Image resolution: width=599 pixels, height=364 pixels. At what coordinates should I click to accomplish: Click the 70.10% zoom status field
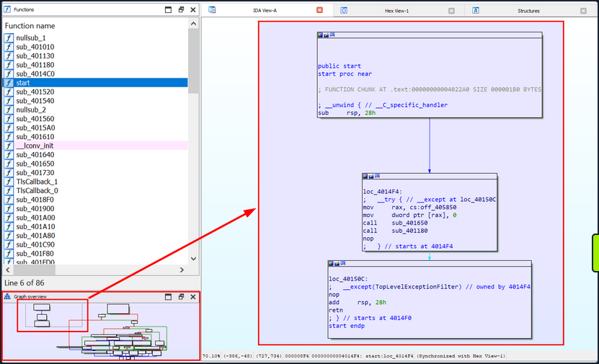211,355
